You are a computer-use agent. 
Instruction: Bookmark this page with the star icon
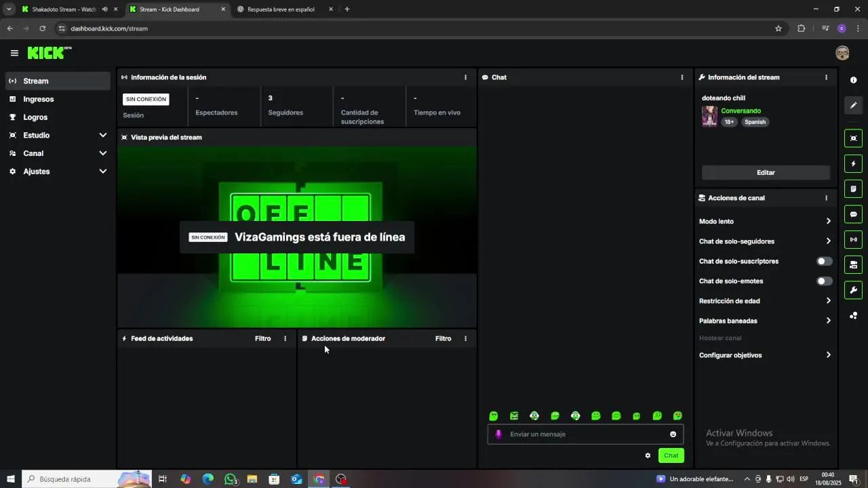[778, 28]
